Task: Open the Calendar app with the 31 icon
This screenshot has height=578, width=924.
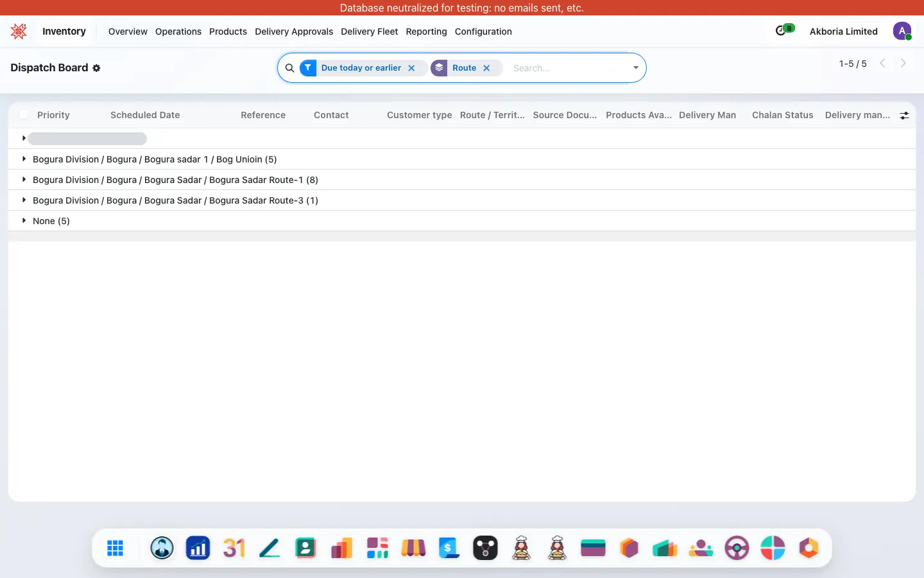Action: point(234,548)
